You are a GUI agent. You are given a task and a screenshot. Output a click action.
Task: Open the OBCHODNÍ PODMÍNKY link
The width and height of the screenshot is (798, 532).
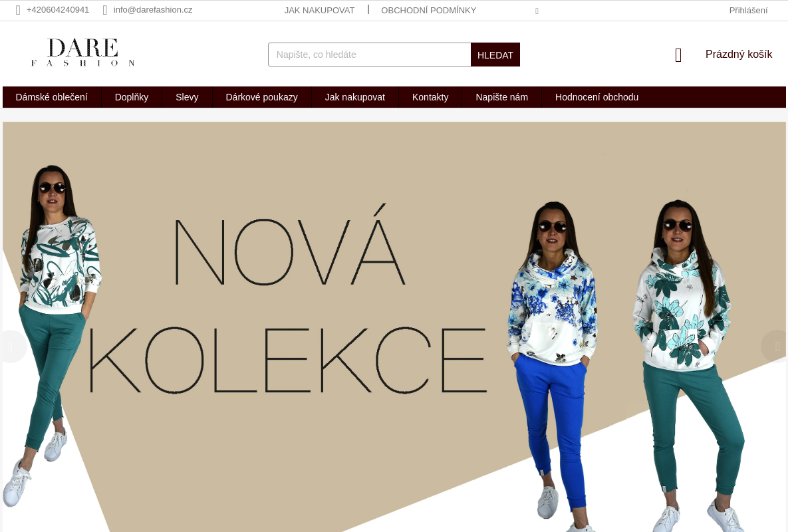tap(429, 10)
